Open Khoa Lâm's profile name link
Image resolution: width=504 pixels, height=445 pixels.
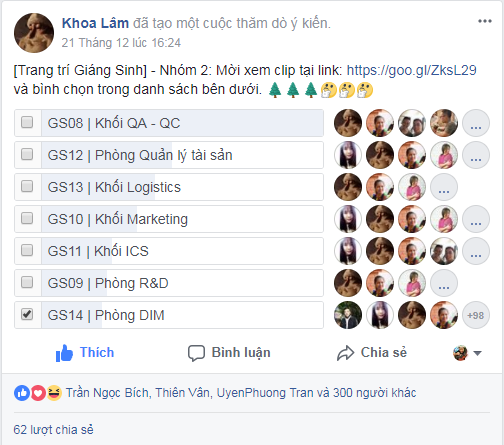click(95, 23)
